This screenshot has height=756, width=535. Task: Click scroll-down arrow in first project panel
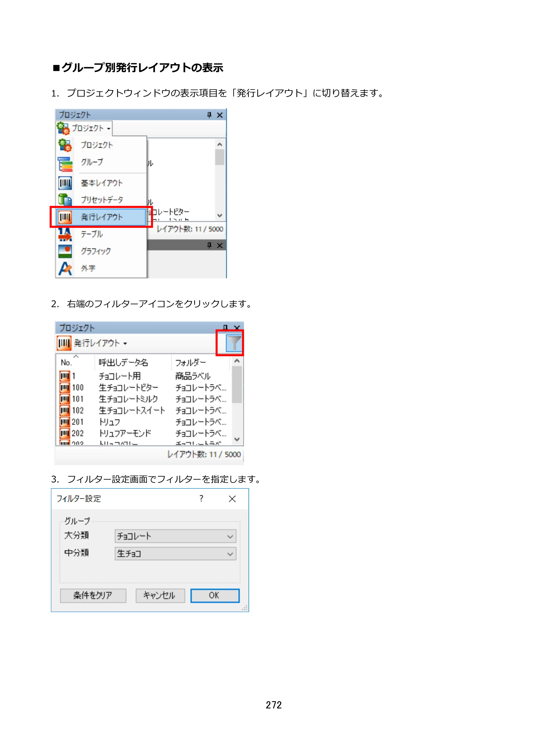click(220, 215)
